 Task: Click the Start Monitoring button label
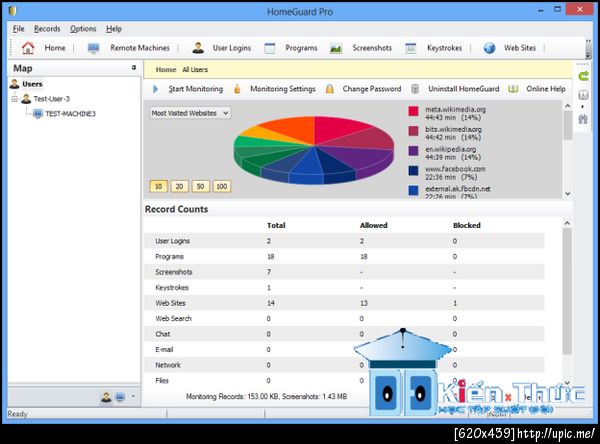tap(196, 89)
